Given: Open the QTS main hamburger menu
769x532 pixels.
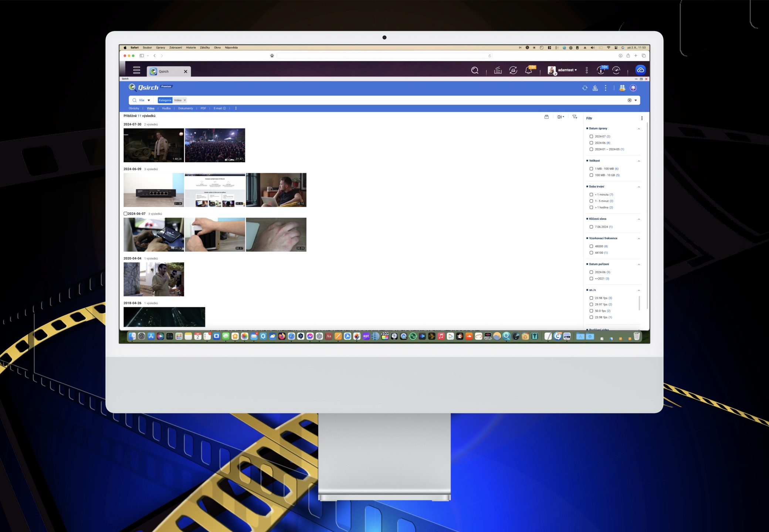Looking at the screenshot, I should (136, 70).
